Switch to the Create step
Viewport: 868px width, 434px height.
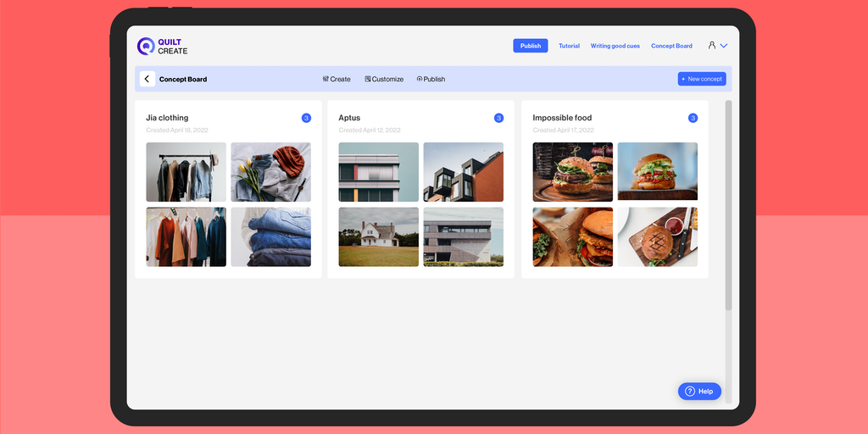pyautogui.click(x=337, y=79)
